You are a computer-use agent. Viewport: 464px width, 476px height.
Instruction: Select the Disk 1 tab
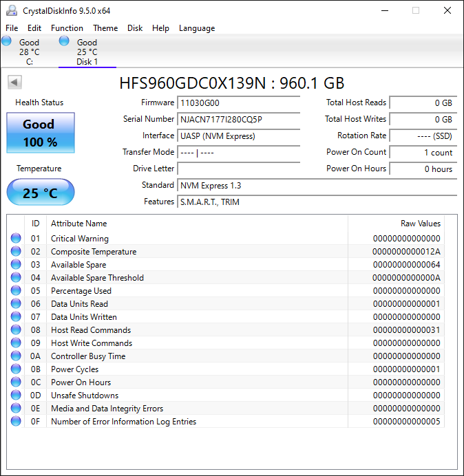87,52
